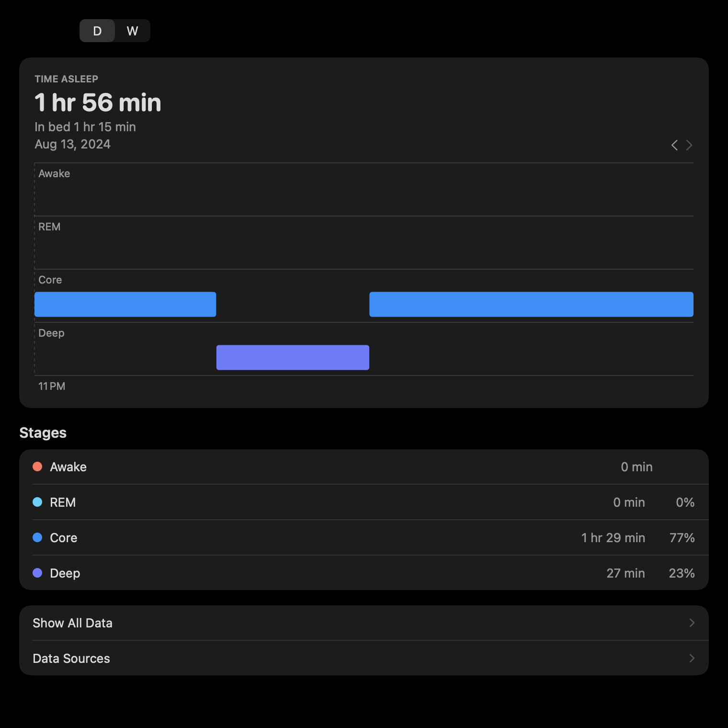Click the 27 min Deep duration
This screenshot has height=728, width=728.
click(626, 573)
